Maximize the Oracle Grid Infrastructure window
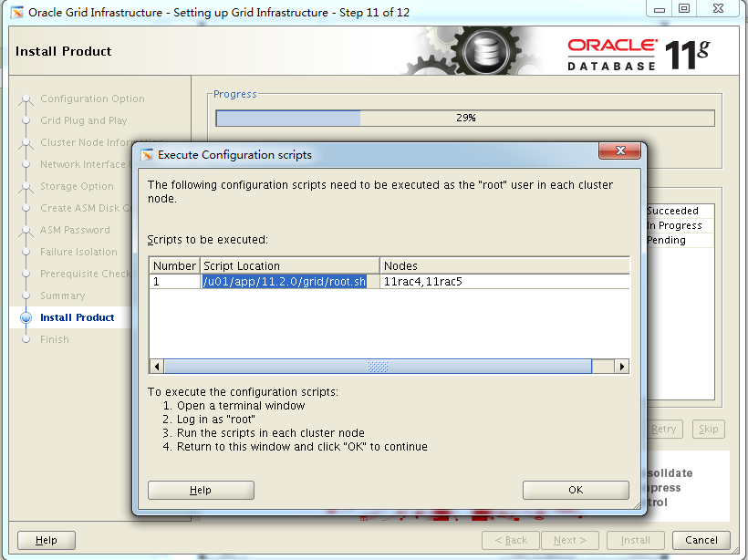This screenshot has width=748, height=560. 684,9
